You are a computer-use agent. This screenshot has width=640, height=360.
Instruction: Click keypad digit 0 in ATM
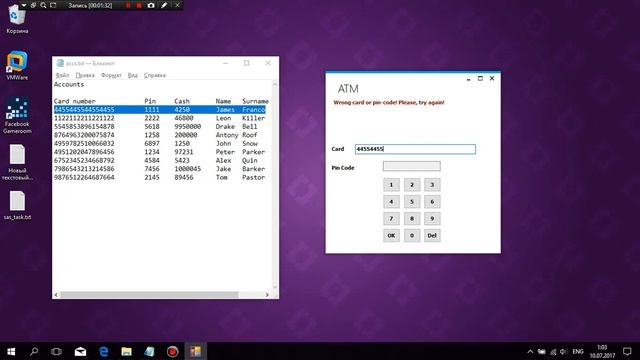coord(412,236)
